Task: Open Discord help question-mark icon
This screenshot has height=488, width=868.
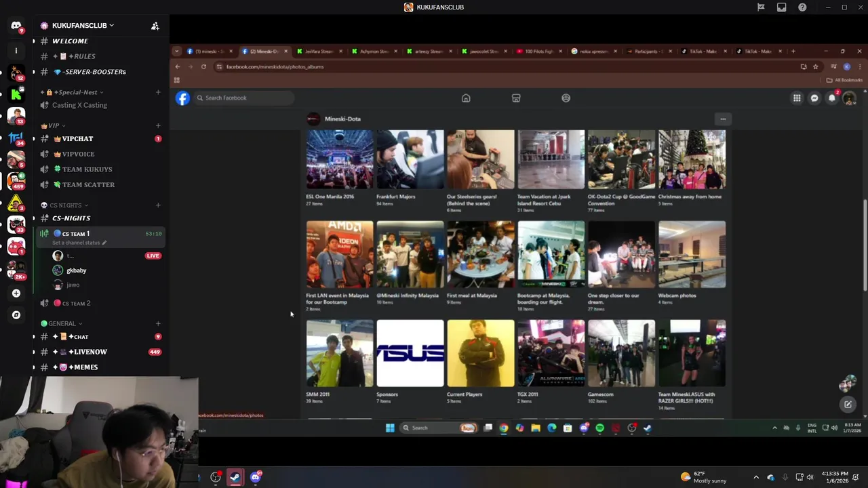Action: pos(802,7)
